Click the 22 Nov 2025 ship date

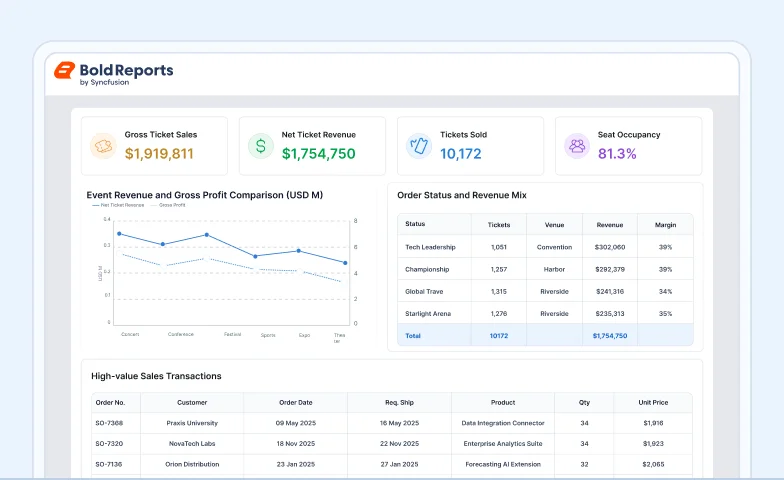[400, 444]
